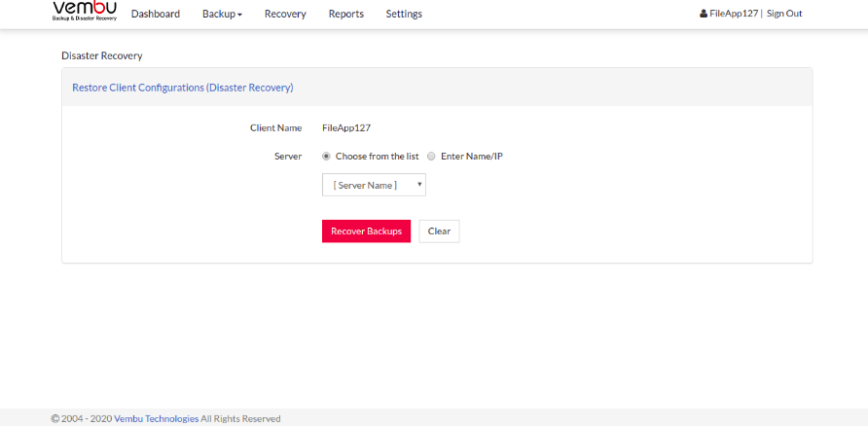
Task: Open the Settings page
Action: point(404,14)
